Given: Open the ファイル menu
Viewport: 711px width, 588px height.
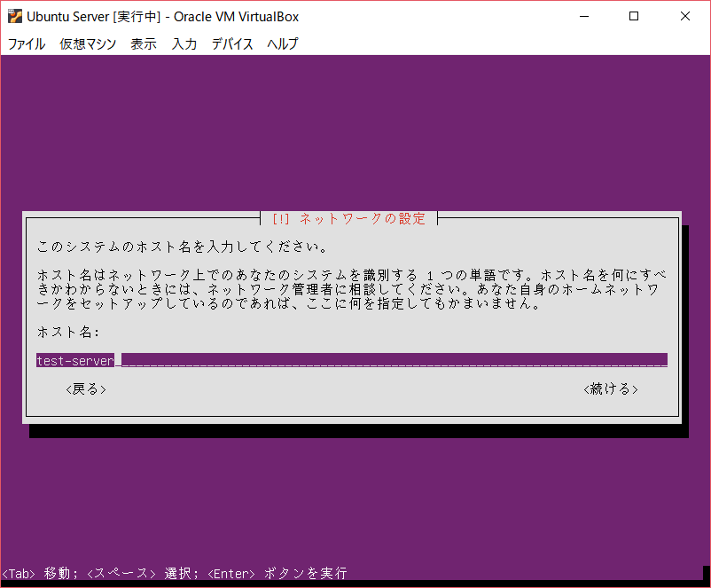Looking at the screenshot, I should coord(26,43).
